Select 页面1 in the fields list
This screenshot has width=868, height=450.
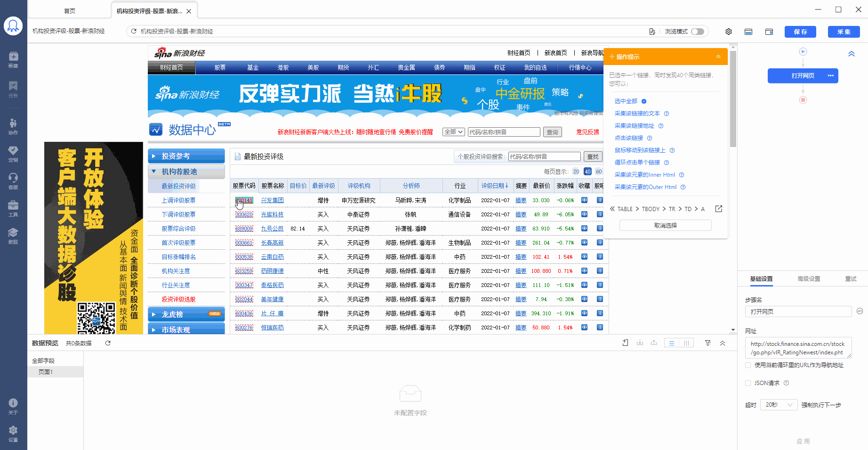click(x=56, y=372)
